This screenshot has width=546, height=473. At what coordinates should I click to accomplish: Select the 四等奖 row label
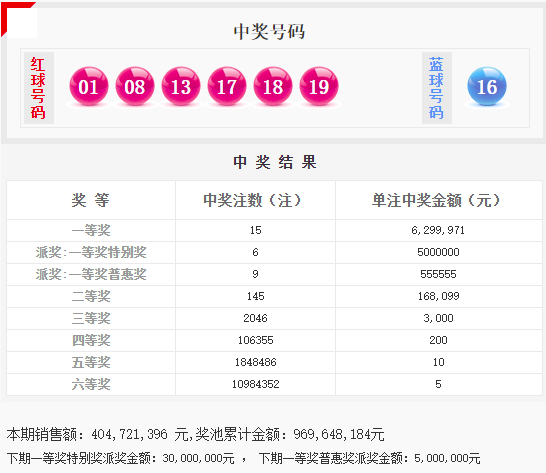coord(91,340)
